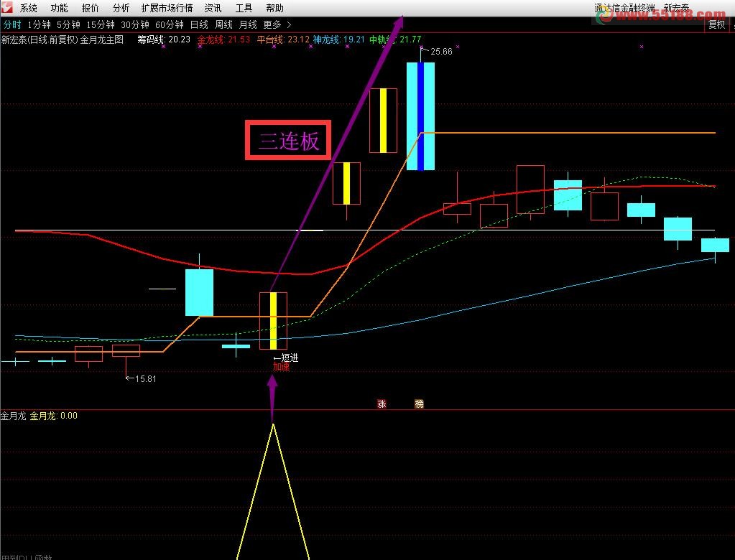The height and width of the screenshot is (560, 735).
Task: Click the 三连板 annotation box
Action: [288, 141]
